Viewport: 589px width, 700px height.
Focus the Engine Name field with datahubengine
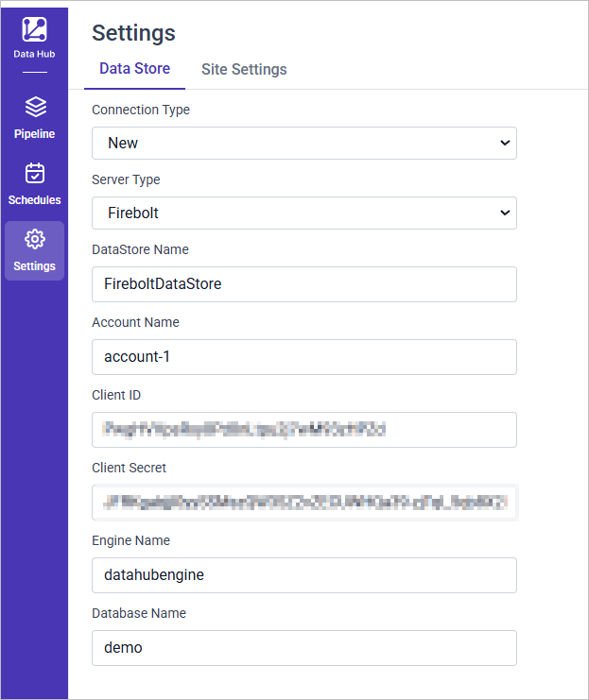(303, 575)
